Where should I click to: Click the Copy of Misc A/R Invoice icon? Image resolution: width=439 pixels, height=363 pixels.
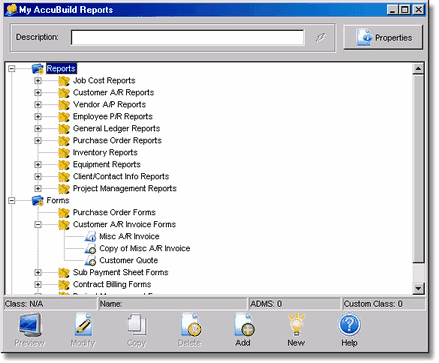coord(90,249)
